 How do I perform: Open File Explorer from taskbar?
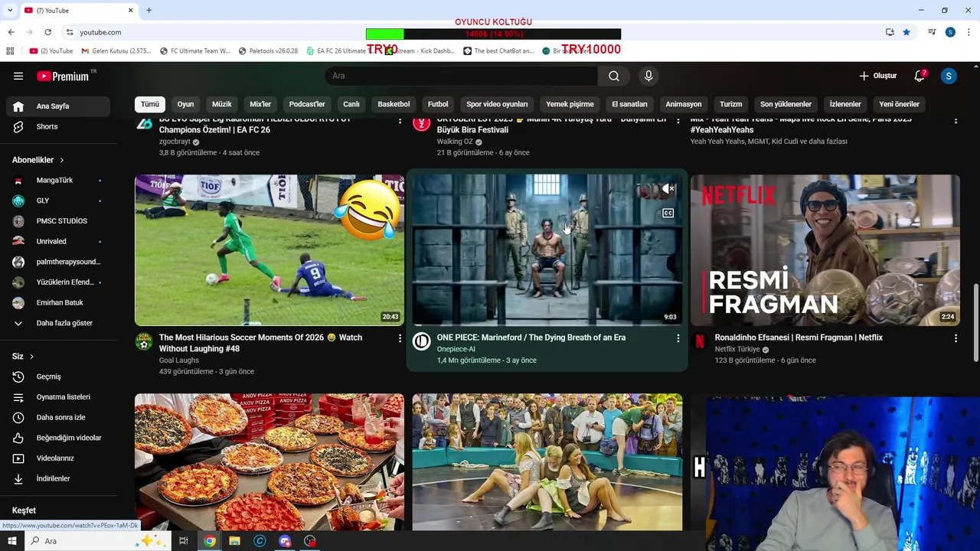click(x=234, y=541)
